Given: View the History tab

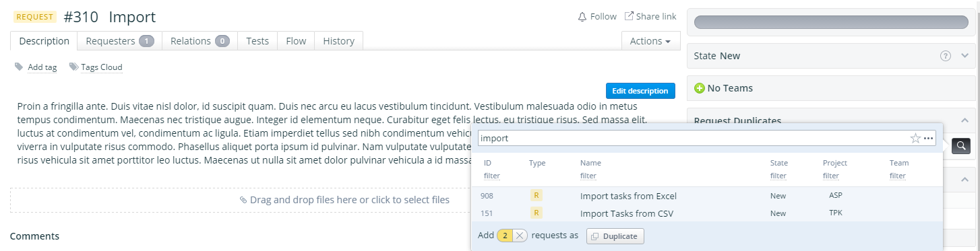Looking at the screenshot, I should (x=338, y=41).
